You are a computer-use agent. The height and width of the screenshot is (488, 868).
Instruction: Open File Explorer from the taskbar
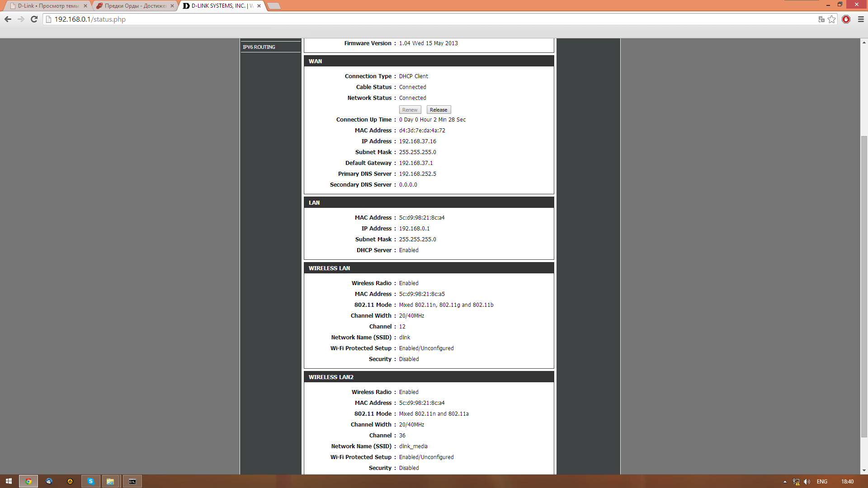coord(110,481)
